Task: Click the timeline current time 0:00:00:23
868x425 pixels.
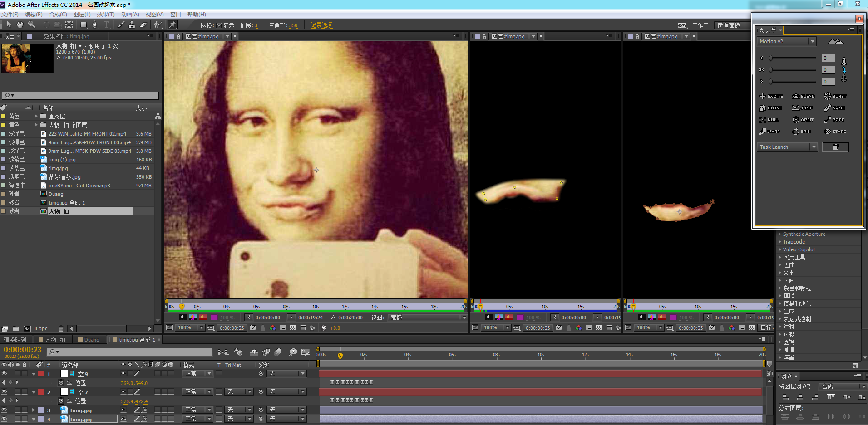Action: pyautogui.click(x=23, y=350)
